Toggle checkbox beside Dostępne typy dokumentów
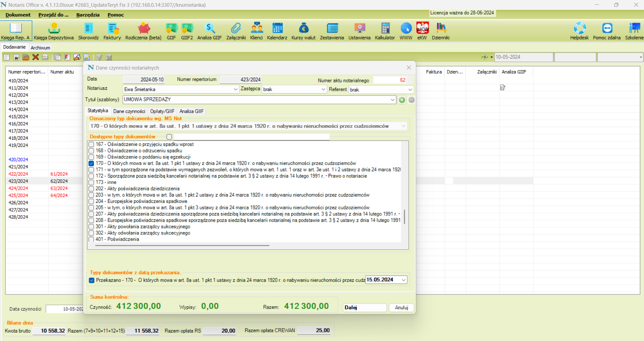644x341 pixels. point(169,137)
